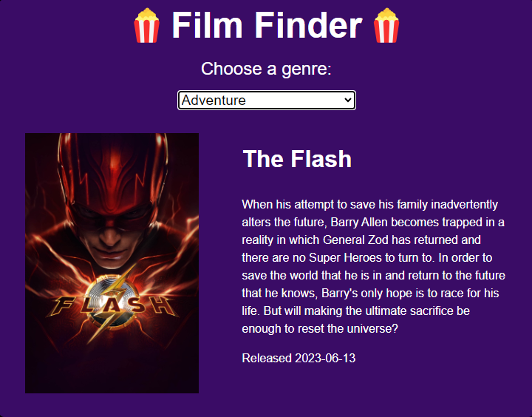This screenshot has height=417, width=532.
Task: Click the FLASH logo lettering on the poster
Action: (112, 305)
